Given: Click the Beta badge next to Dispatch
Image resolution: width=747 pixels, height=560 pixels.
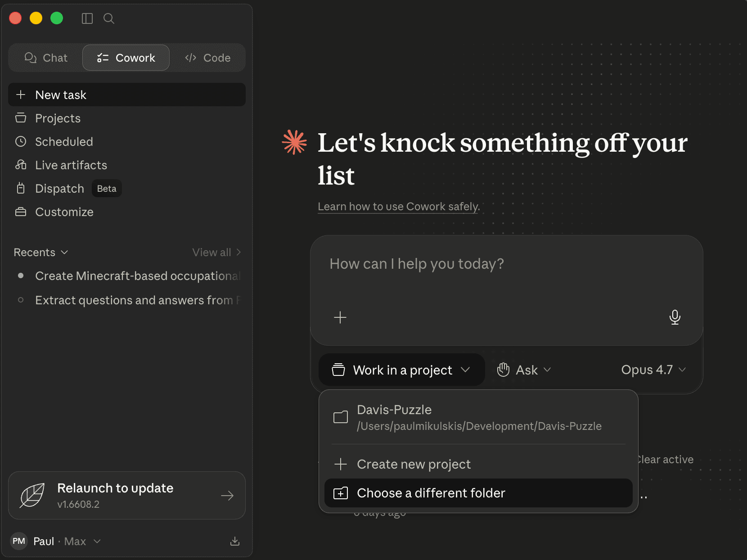Looking at the screenshot, I should 107,188.
